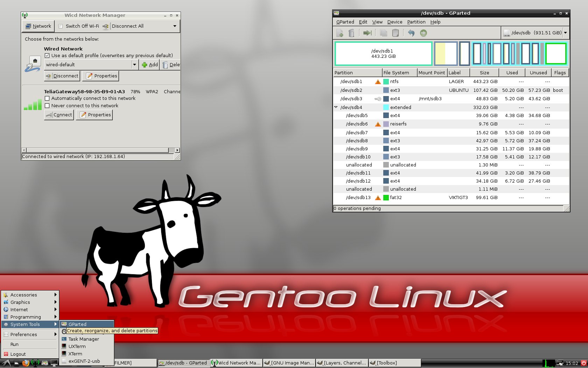Click the Wicd antenna launcher icon in the taskbar
Image resolution: width=588 pixels, height=368 pixels.
point(35,363)
